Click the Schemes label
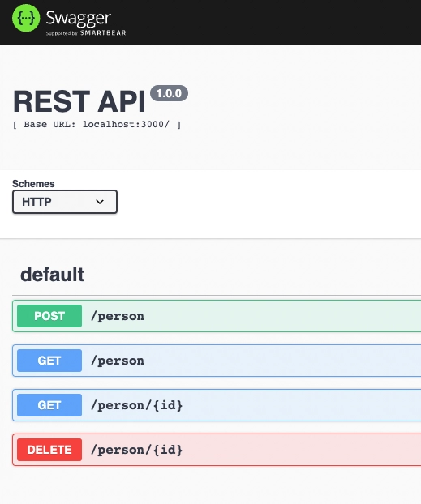 [33, 184]
